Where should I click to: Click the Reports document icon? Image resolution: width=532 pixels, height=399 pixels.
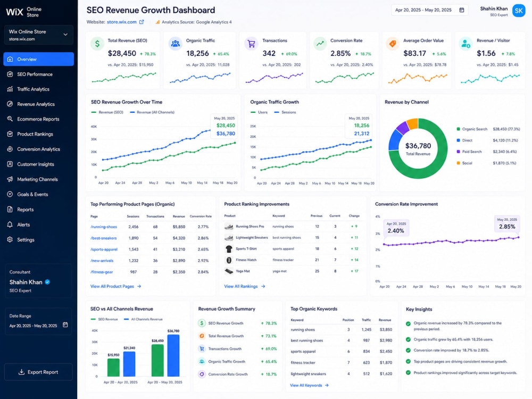10,209
